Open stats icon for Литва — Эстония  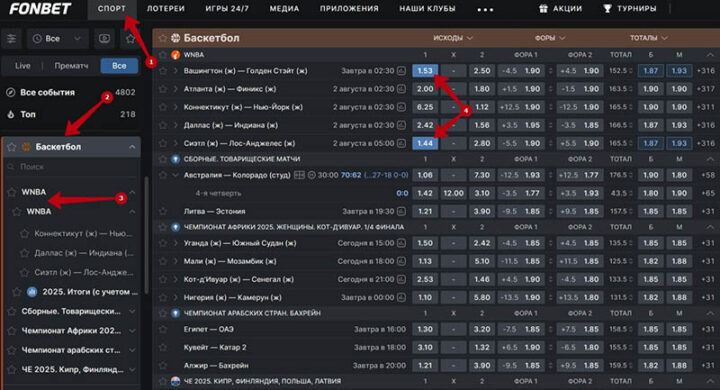tap(401, 211)
